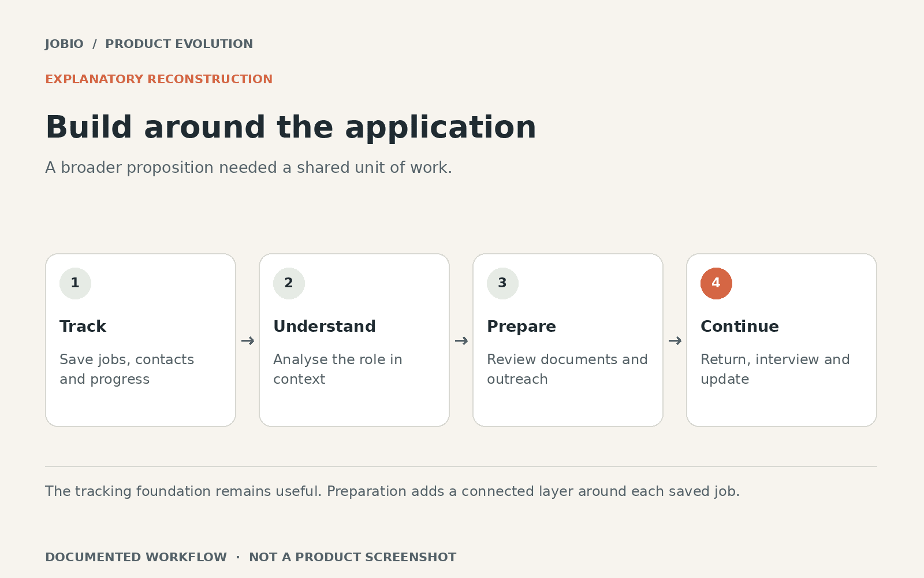Select "Review documents and outreach" description
The image size is (924, 578).
[x=567, y=369]
